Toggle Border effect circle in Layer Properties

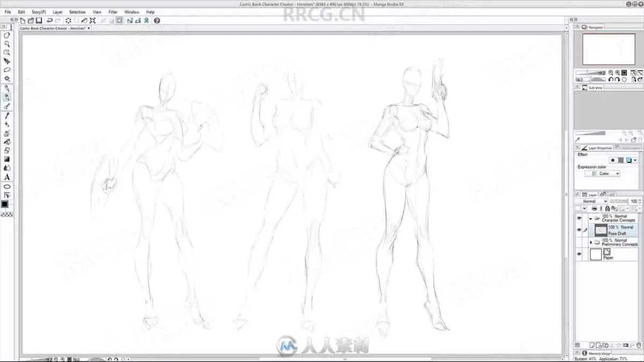point(612,160)
